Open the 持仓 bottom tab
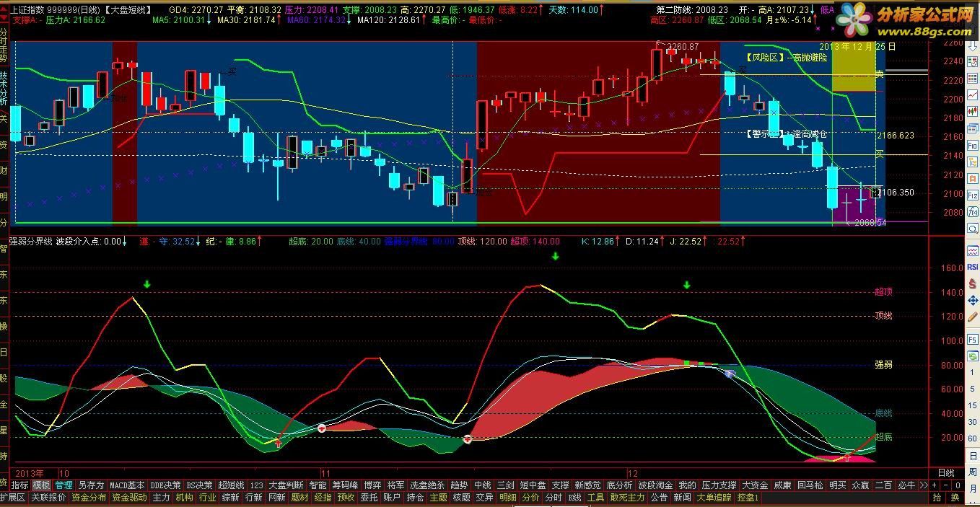This screenshot has height=507, width=980. coord(415,498)
